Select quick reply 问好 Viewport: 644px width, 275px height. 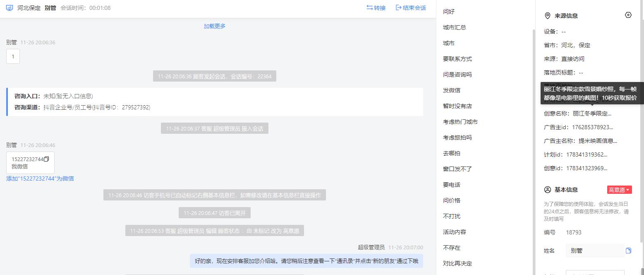point(449,12)
